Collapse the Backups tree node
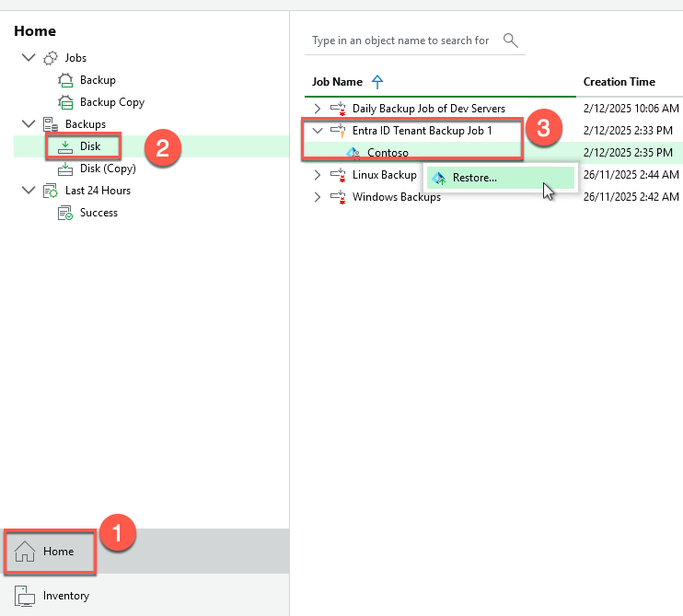This screenshot has height=616, width=683. coord(28,124)
